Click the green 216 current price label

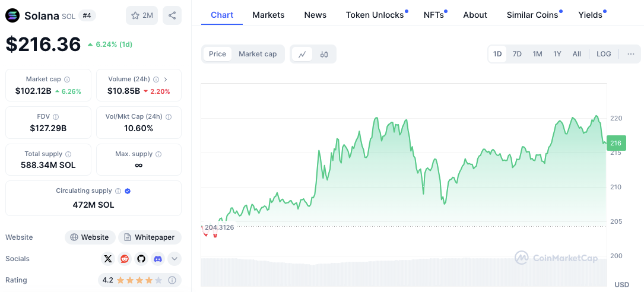[616, 143]
